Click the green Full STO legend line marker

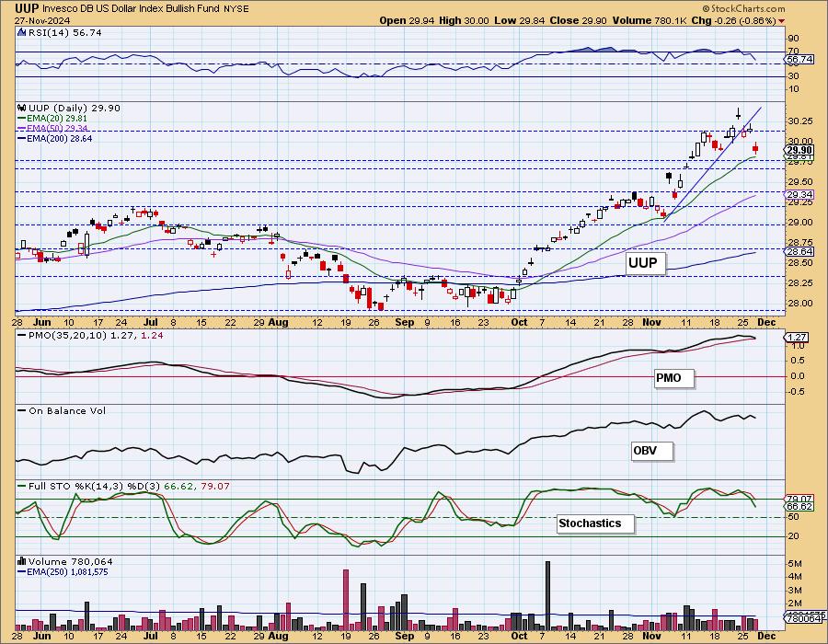click(x=22, y=486)
